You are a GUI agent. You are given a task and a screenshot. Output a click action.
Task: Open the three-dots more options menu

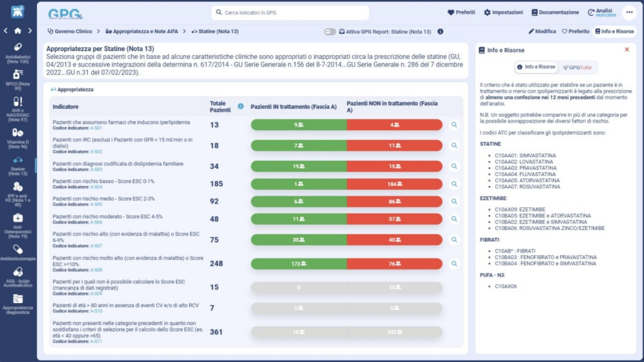(628, 13)
